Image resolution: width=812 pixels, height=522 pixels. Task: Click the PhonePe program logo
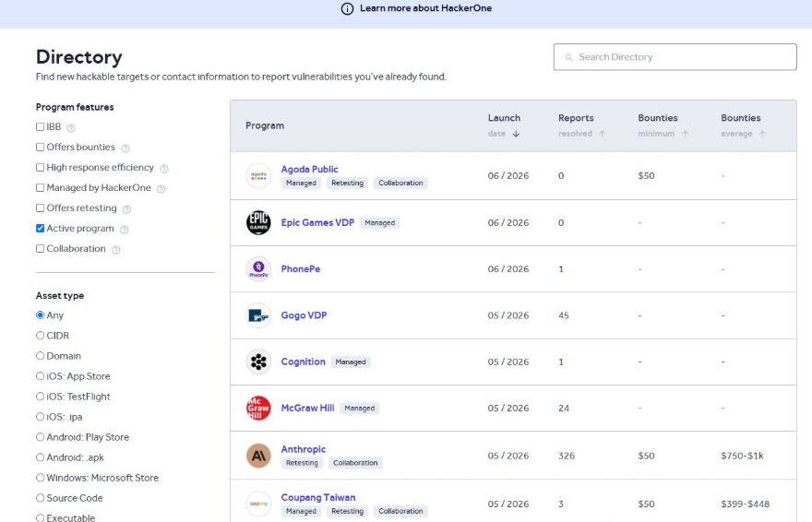coord(258,269)
